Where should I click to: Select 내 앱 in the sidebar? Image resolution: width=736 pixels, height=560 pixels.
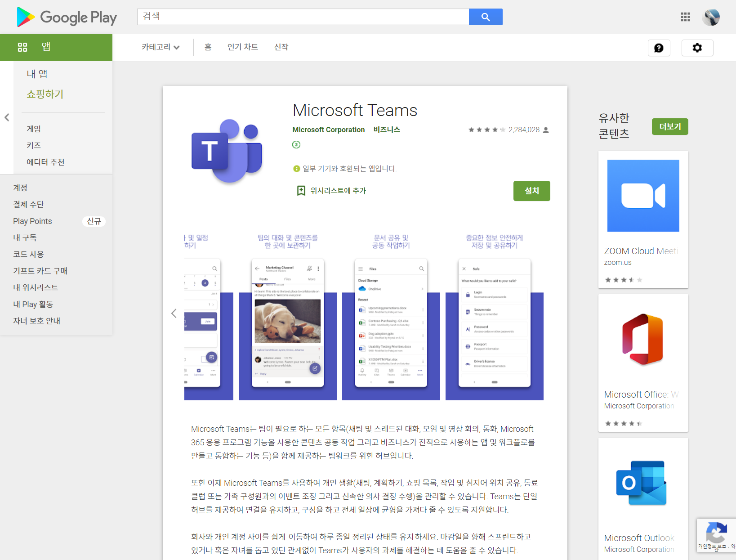pyautogui.click(x=37, y=74)
